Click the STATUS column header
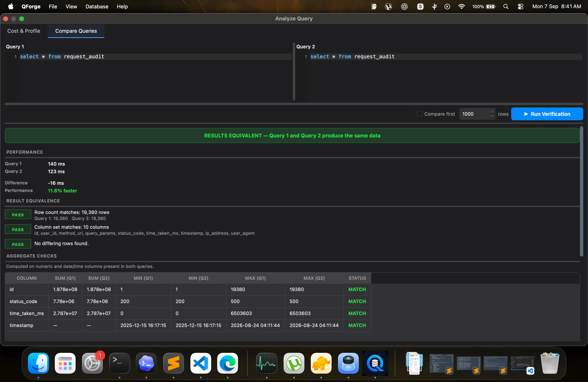Viewport: 588px width, 382px height. pos(357,278)
